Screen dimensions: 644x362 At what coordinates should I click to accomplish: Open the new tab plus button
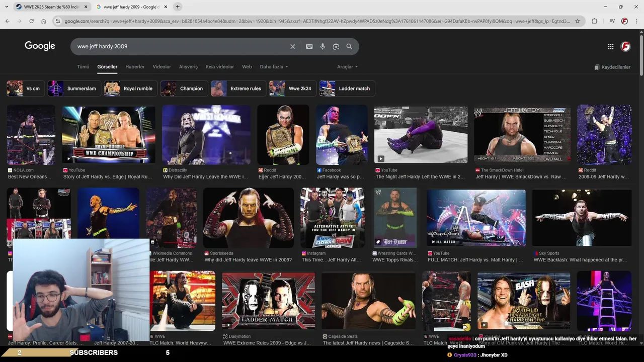coord(178,7)
